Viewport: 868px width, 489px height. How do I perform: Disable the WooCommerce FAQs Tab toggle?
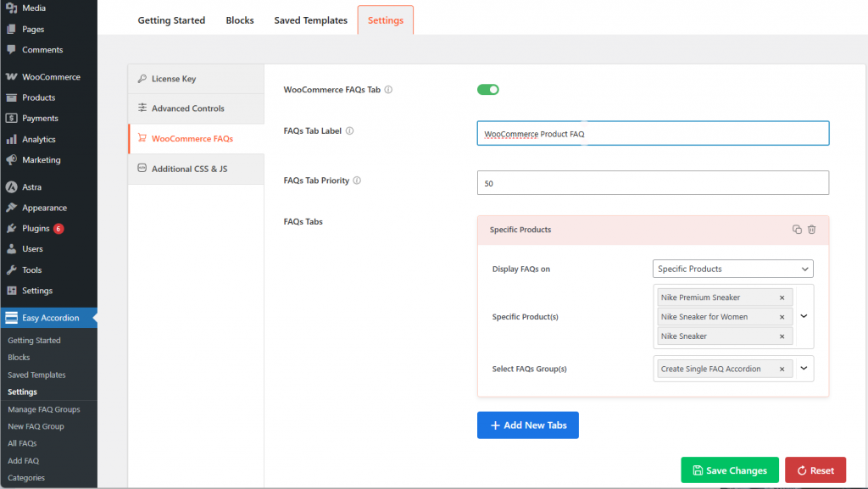pyautogui.click(x=488, y=90)
